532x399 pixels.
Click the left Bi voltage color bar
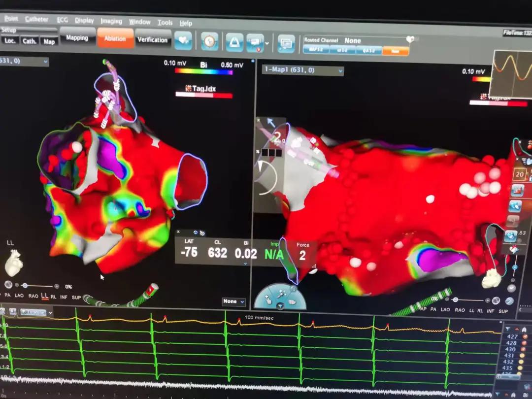pos(203,71)
